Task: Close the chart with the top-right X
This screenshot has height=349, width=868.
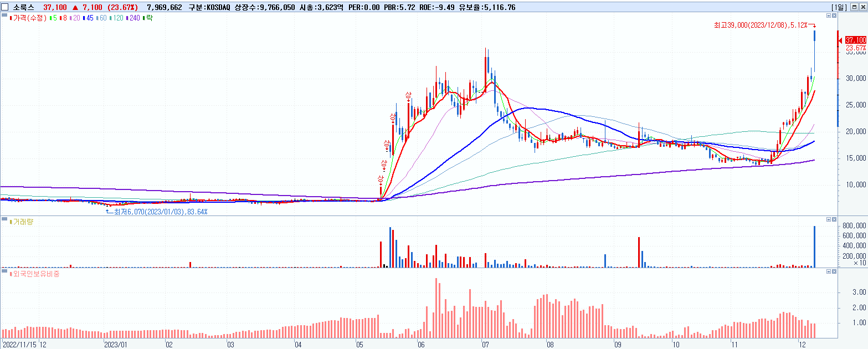Action: click(862, 7)
